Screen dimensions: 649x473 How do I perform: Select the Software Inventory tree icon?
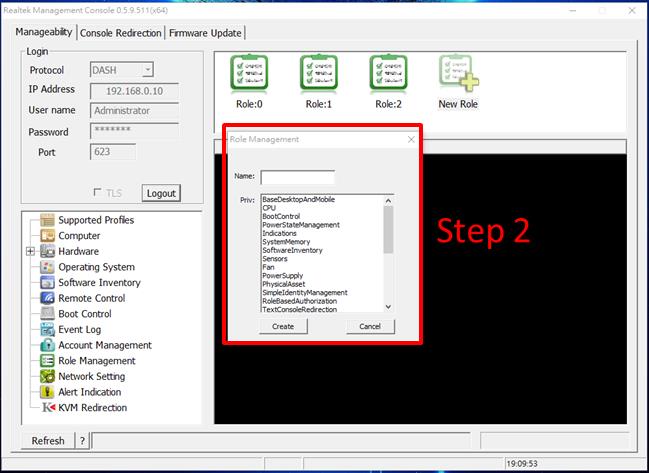pos(47,283)
